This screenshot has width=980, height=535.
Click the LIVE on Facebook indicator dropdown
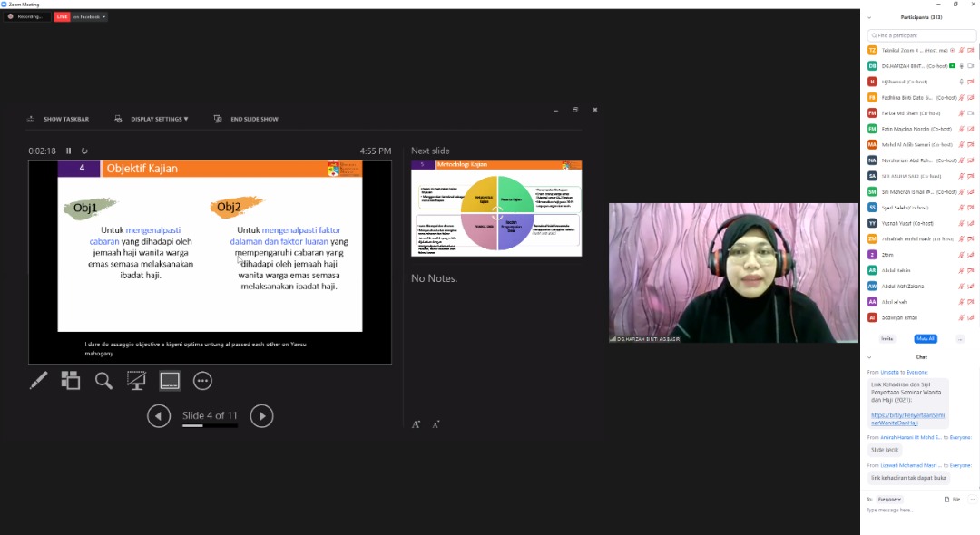pos(81,16)
